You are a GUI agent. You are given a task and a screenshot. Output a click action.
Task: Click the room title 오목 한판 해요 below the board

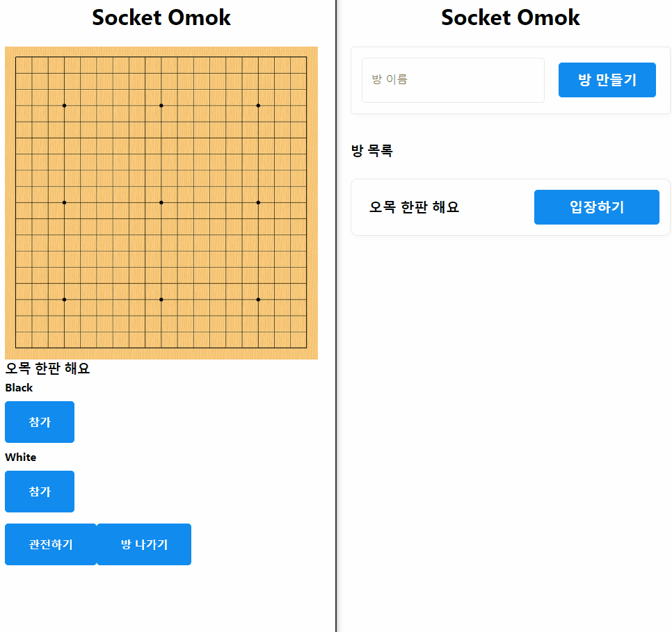[x=49, y=368]
